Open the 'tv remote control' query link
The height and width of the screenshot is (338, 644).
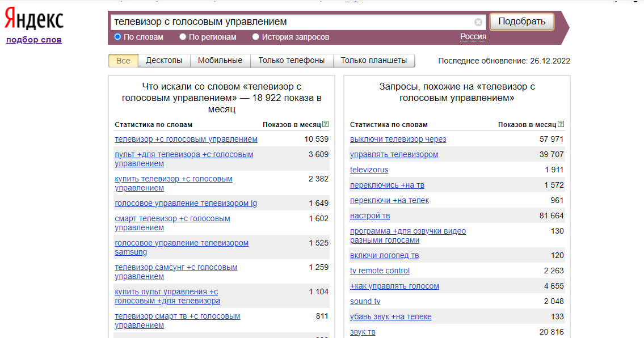[x=380, y=271]
